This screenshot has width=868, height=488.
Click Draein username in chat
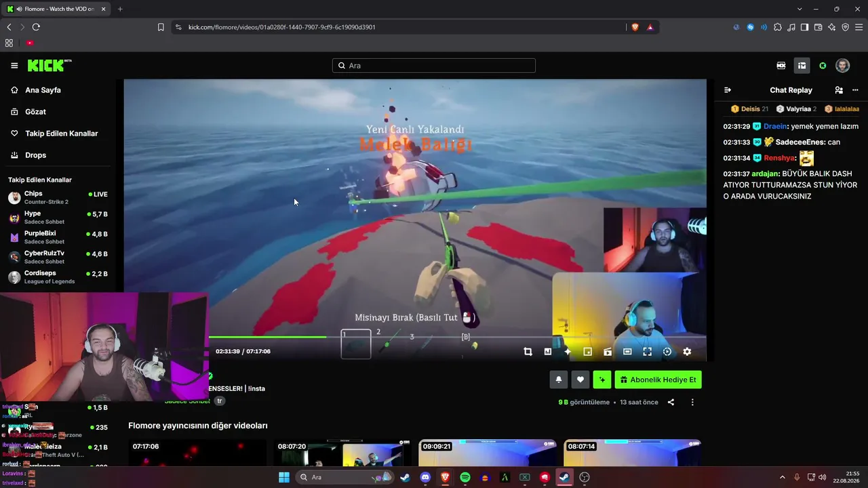click(x=775, y=126)
